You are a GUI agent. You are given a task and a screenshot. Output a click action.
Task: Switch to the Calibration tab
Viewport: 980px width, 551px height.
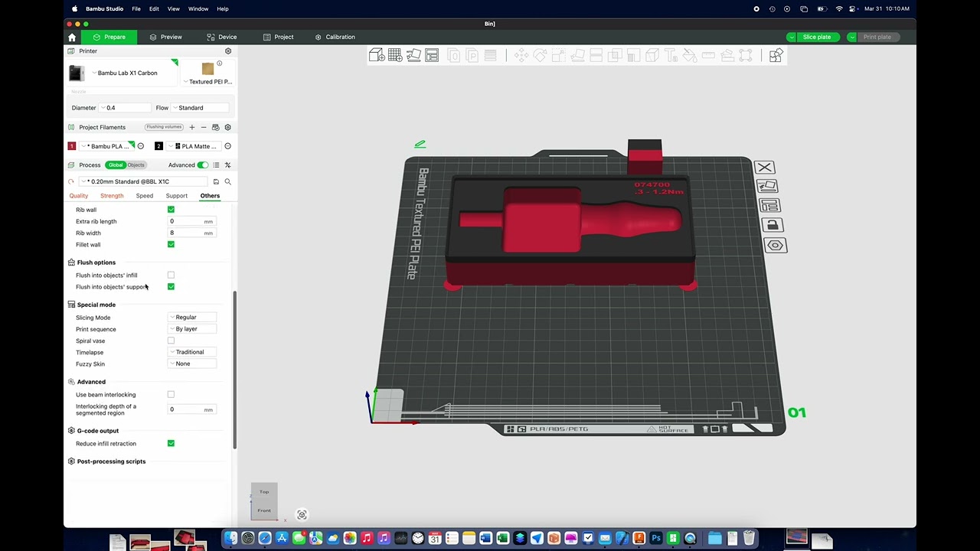click(x=335, y=37)
